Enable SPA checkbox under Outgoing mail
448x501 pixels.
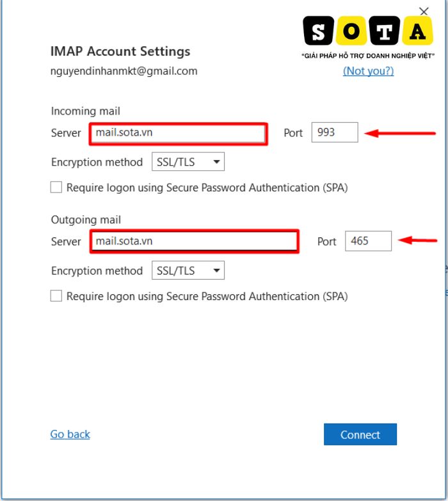(x=56, y=296)
